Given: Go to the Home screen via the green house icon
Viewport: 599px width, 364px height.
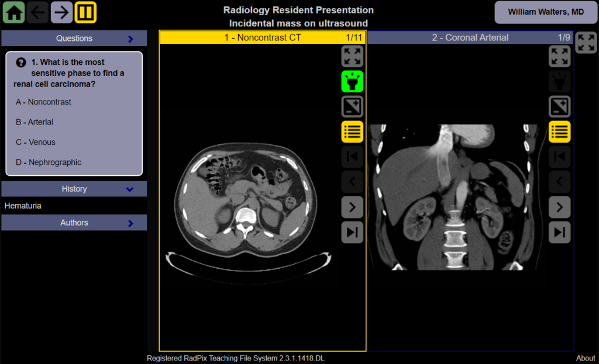Looking at the screenshot, I should point(14,13).
